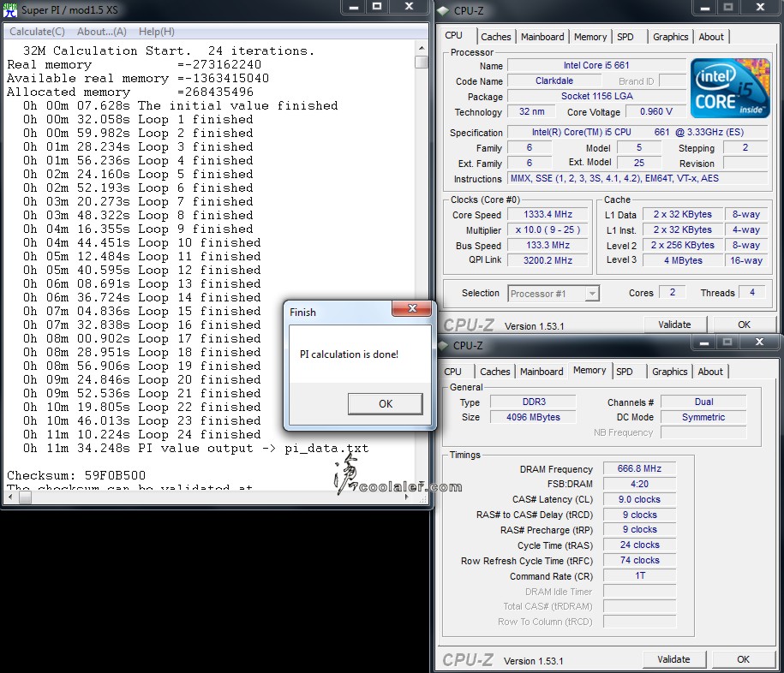Image resolution: width=784 pixels, height=673 pixels.
Task: Click the Super PI horizontal scrollbar thumb
Action: pos(25,497)
